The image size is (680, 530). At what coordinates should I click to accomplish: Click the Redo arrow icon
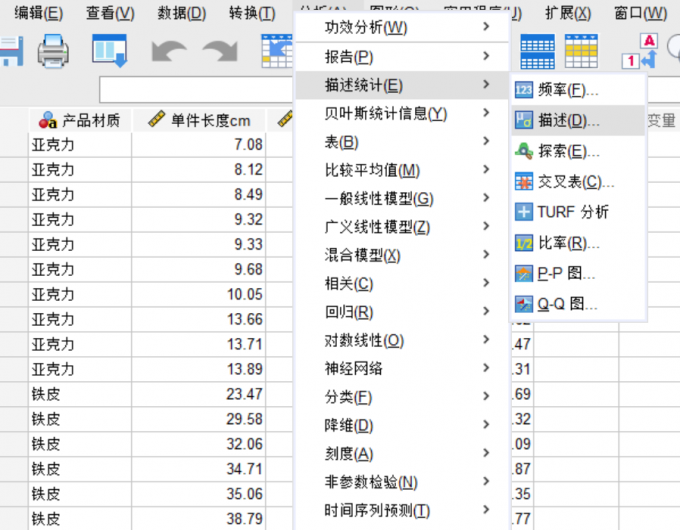click(220, 51)
